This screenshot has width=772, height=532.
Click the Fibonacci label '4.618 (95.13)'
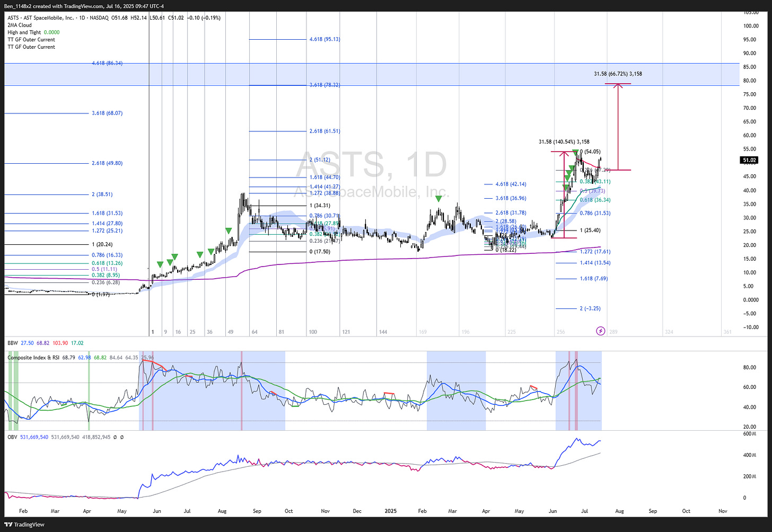coord(324,39)
